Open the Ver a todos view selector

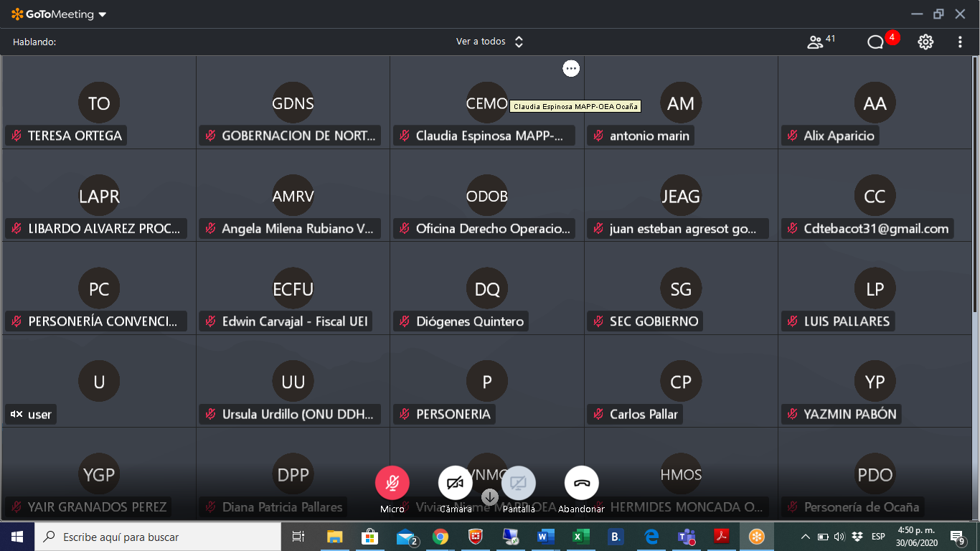click(x=490, y=42)
